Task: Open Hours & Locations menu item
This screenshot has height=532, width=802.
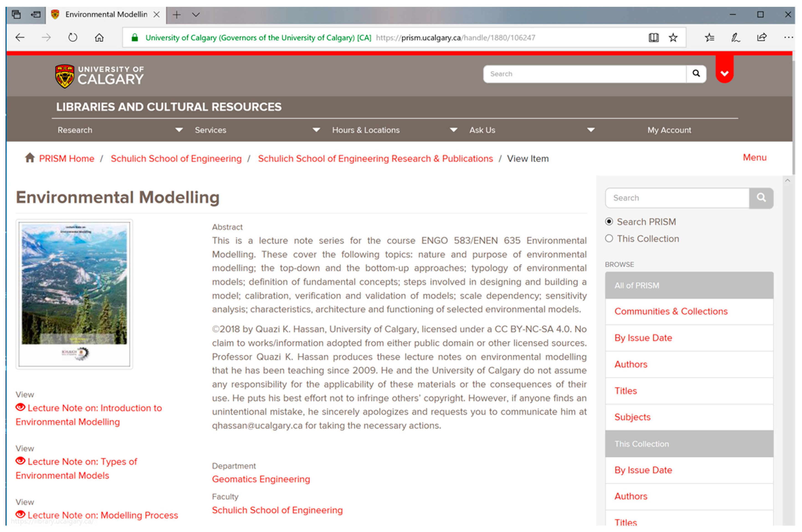Action: tap(366, 130)
